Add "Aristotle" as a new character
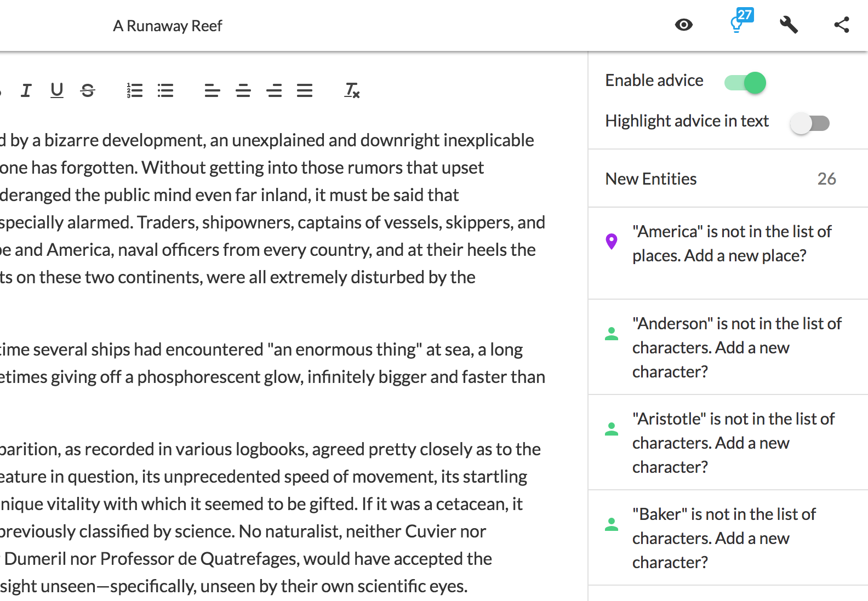 pos(728,443)
